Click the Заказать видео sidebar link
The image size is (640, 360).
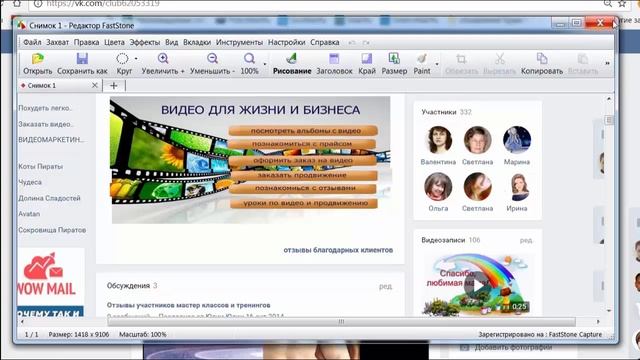click(45, 124)
